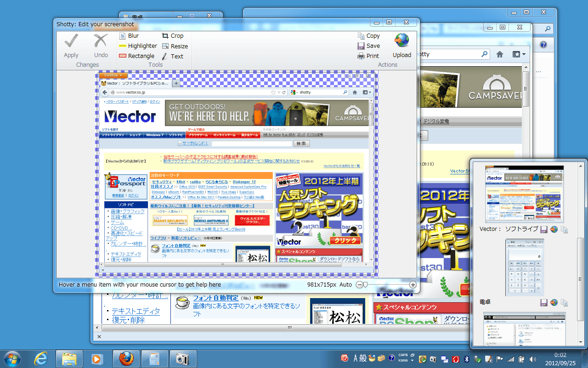Open the bookmarks menu in background Firefox
This screenshot has width=588, height=368.
(519, 54)
